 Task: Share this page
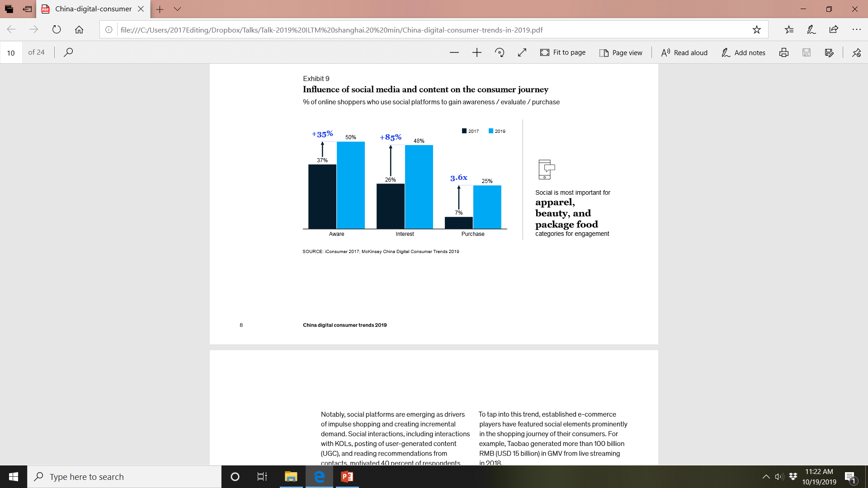(x=834, y=30)
